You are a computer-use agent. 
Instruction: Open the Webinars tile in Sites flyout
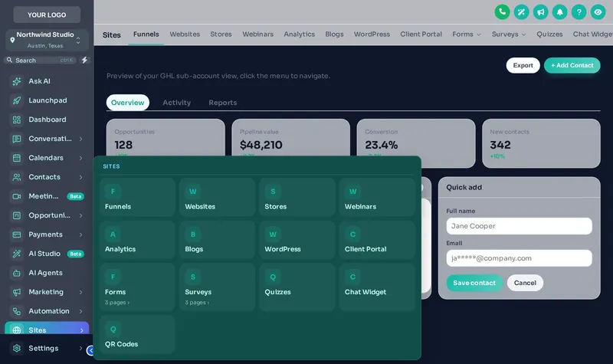pos(377,197)
